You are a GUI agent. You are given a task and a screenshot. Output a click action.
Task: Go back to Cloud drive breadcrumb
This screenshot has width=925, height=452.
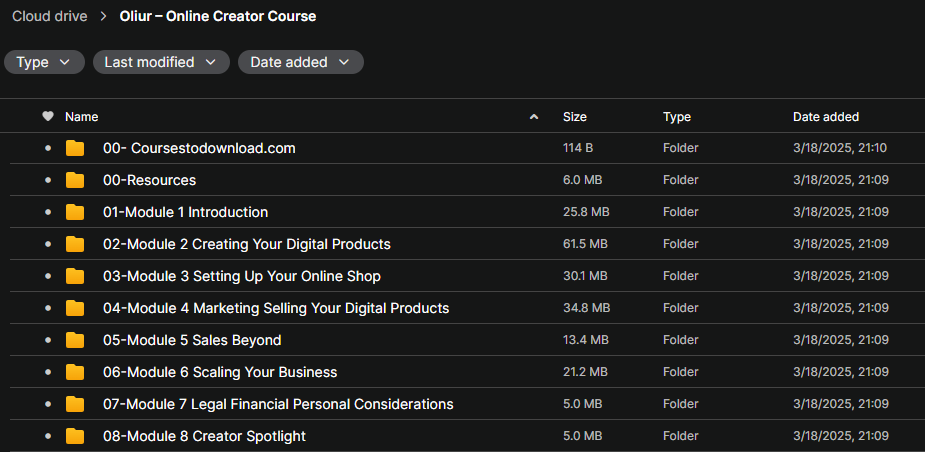(50, 17)
